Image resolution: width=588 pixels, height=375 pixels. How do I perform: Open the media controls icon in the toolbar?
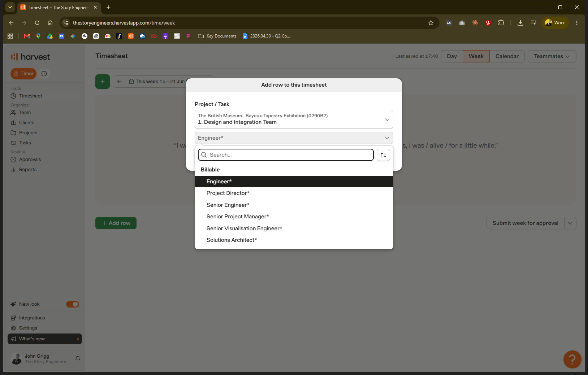(x=533, y=23)
